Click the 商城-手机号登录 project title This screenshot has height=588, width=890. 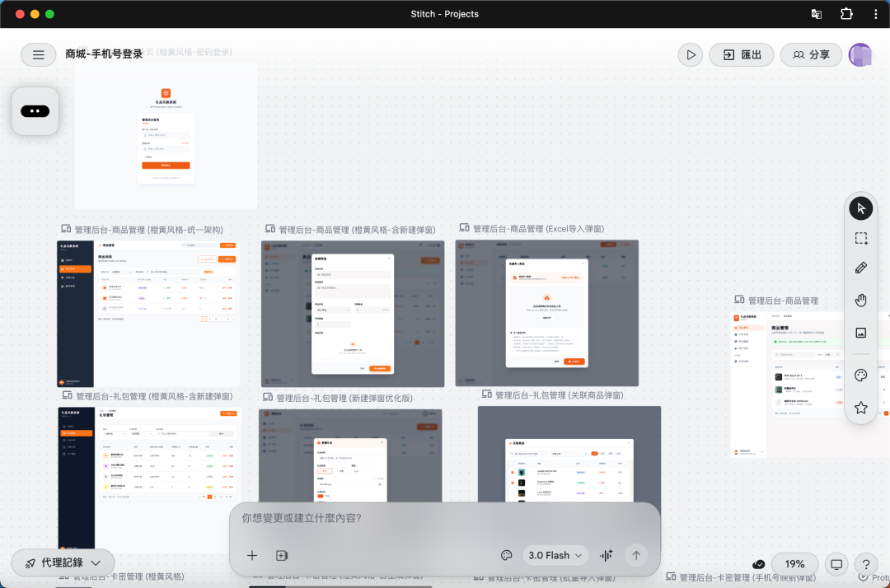click(104, 54)
